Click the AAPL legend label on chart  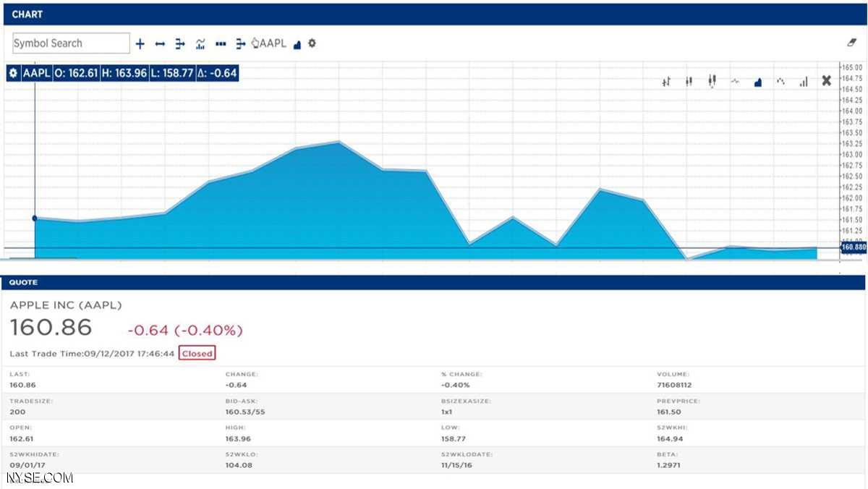[x=35, y=73]
